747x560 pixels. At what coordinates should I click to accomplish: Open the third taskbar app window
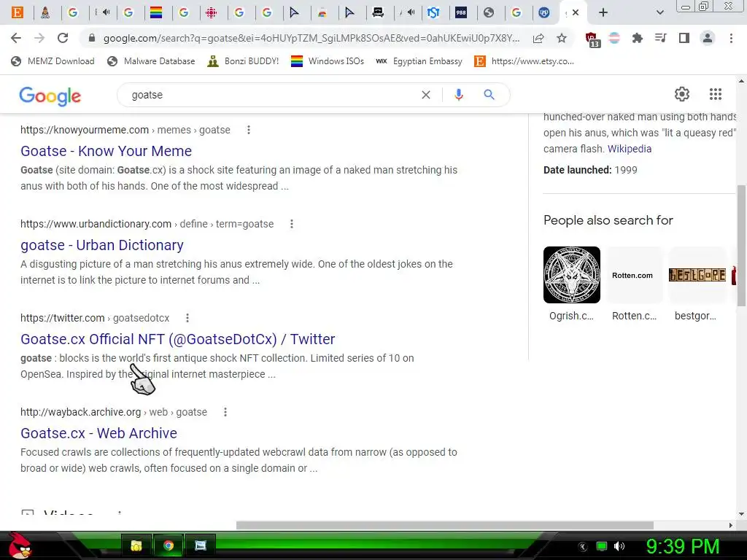201,545
